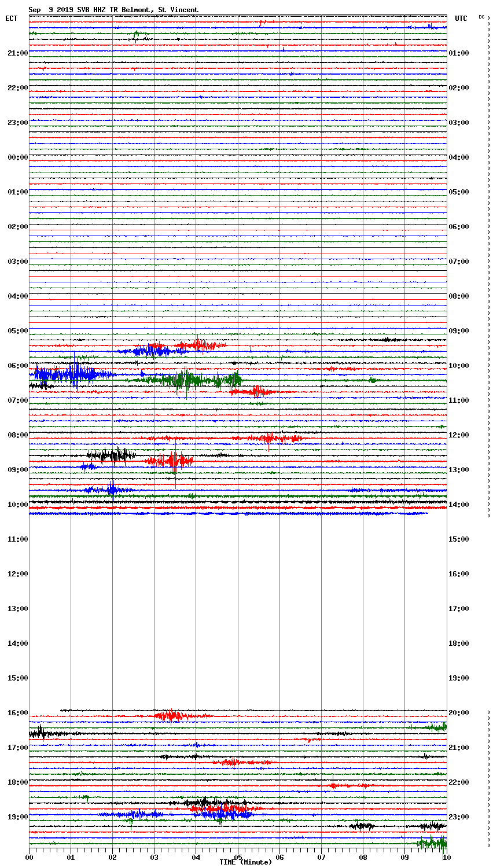The image size is (493, 868).
Task: Click the 20:00 label on the UTC axis
Action: (x=459, y=713)
